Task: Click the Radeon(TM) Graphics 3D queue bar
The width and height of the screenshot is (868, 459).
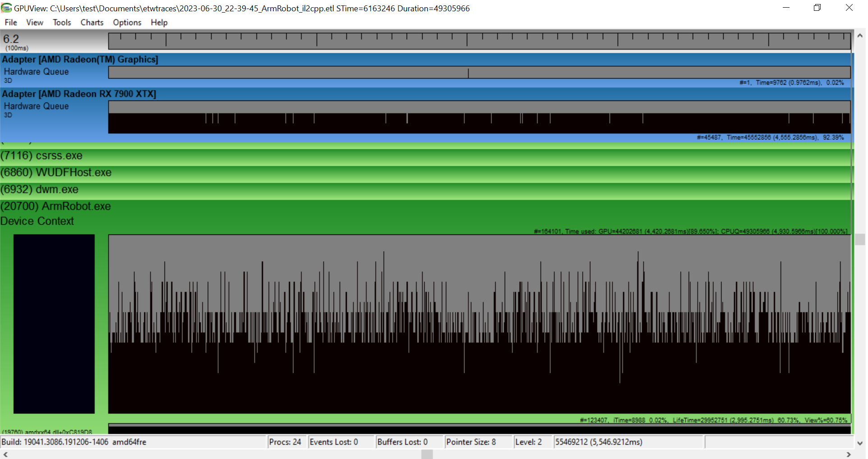Action: (479, 72)
